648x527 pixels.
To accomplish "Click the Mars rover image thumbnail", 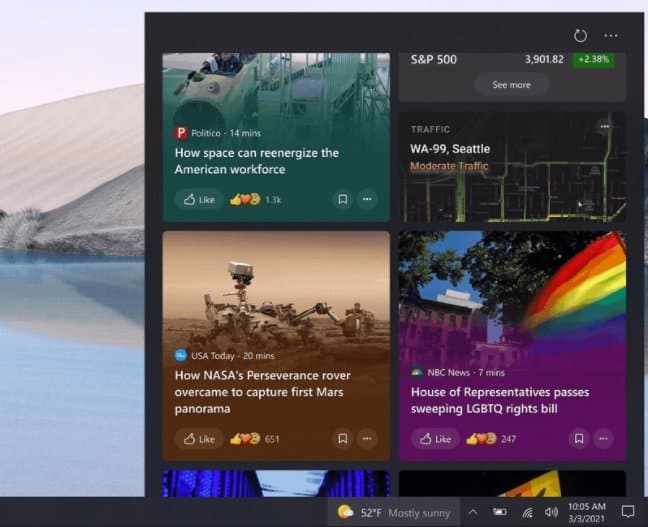I will tap(276, 289).
